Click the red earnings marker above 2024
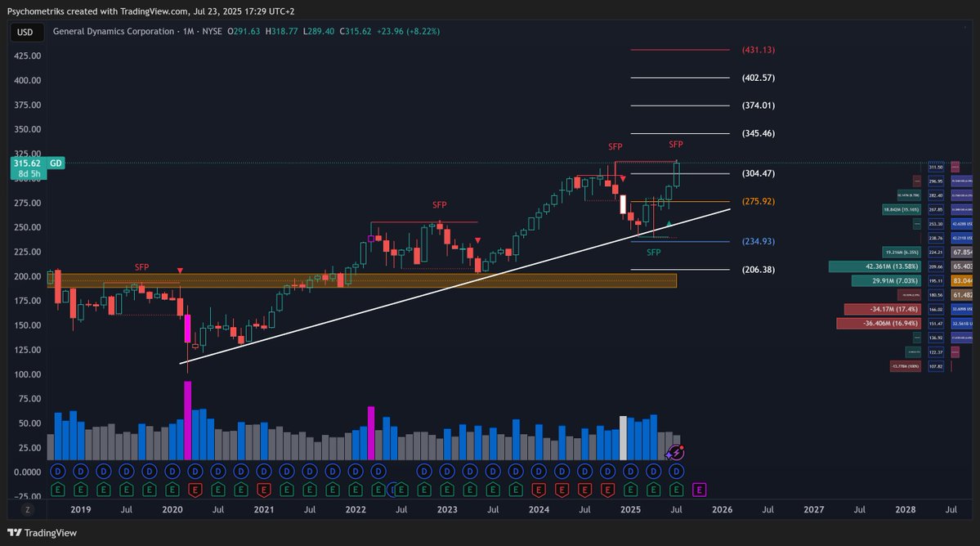The height and width of the screenshot is (546, 980). (539, 490)
